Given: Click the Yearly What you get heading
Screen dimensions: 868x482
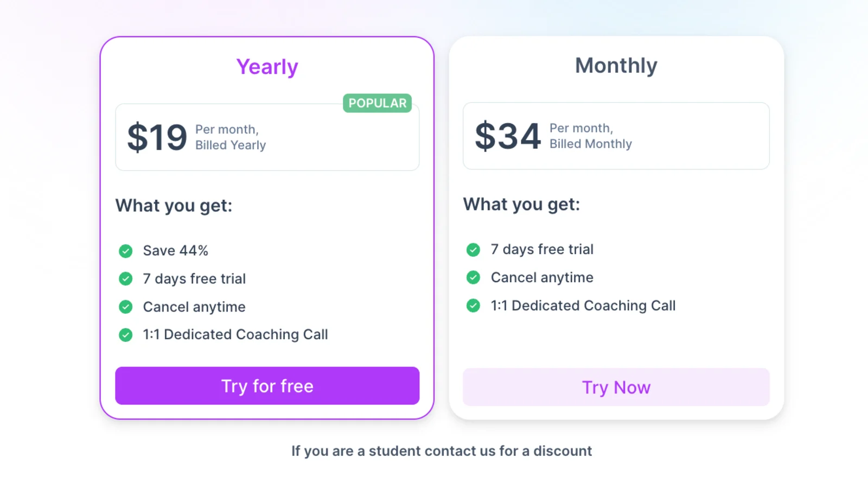Looking at the screenshot, I should (x=174, y=206).
